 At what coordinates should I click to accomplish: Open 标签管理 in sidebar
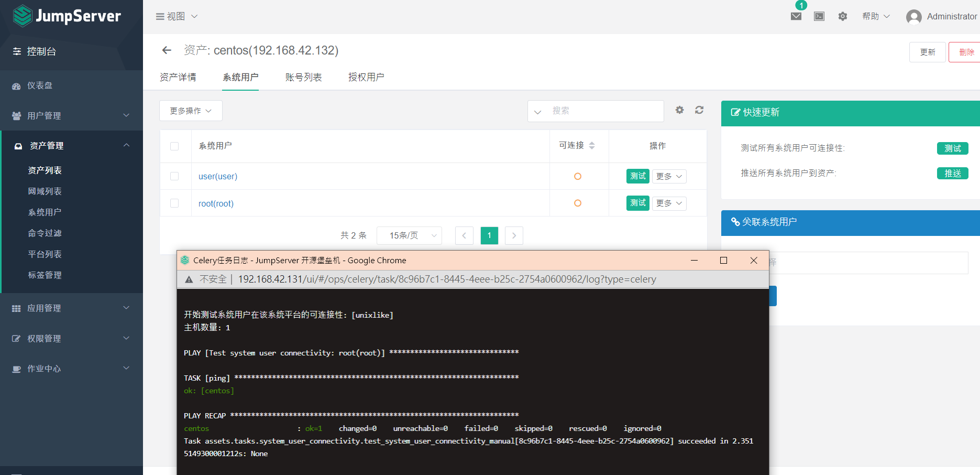[45, 275]
